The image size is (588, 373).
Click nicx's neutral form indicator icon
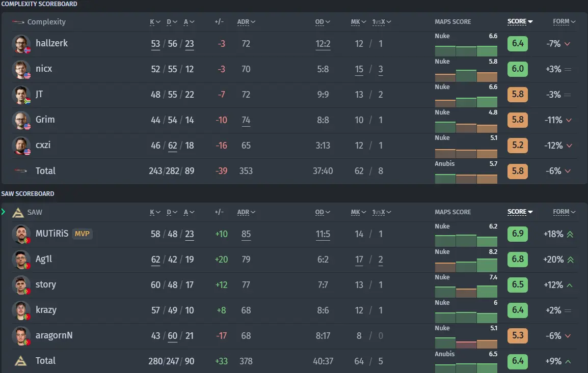coord(568,69)
